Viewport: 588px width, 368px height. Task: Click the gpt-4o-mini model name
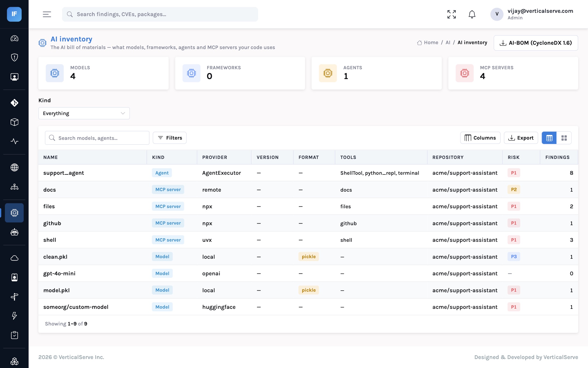click(59, 273)
